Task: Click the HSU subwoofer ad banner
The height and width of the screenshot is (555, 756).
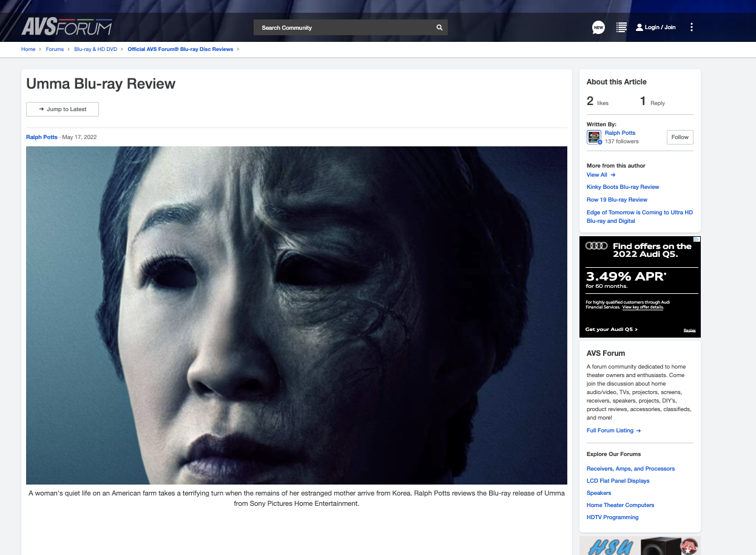Action: [640, 545]
